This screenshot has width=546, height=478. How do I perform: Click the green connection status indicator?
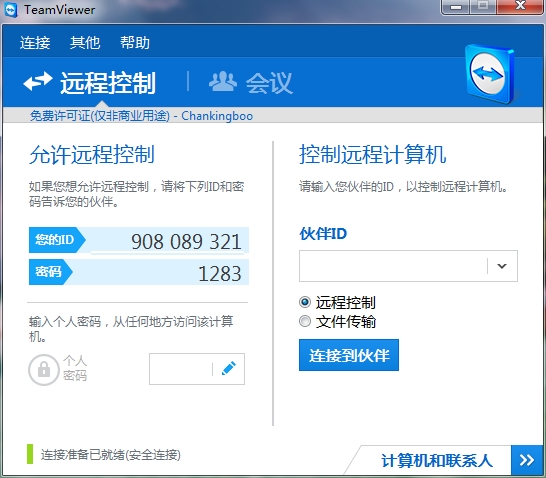(x=30, y=454)
